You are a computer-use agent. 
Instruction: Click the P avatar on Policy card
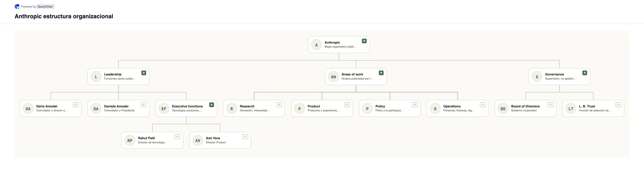tap(367, 109)
